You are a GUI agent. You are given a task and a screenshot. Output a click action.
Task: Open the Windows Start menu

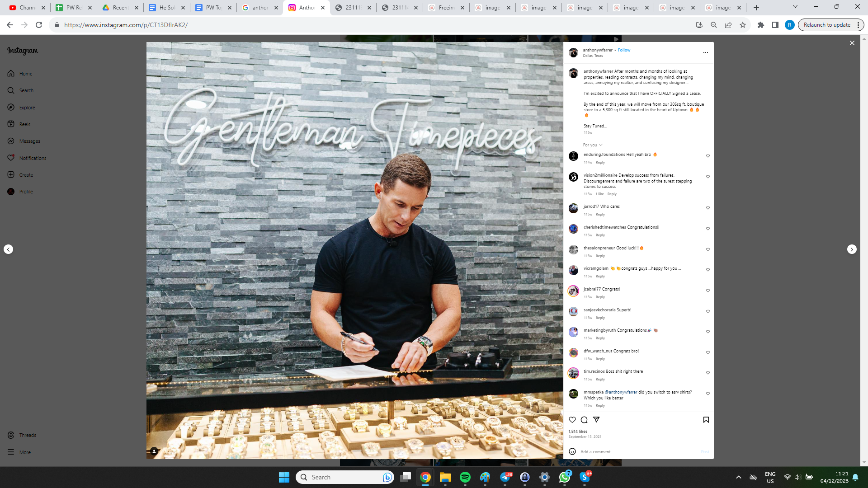pos(284,477)
